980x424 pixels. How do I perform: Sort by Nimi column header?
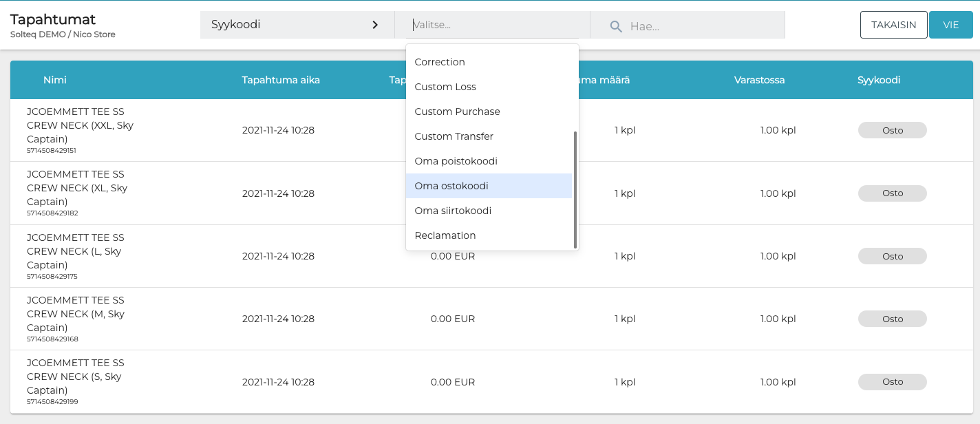(55, 80)
